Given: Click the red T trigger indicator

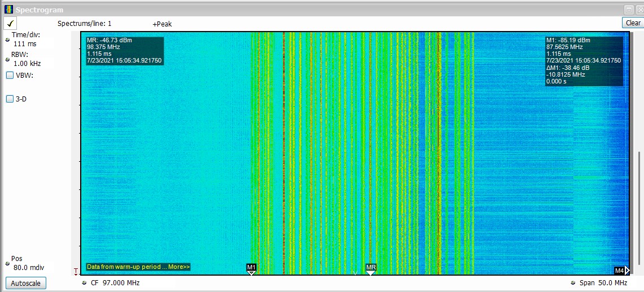Looking at the screenshot, I should coord(76,271).
